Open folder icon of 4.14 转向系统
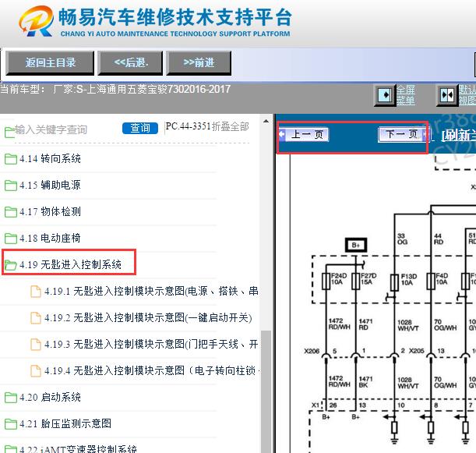Viewport: 476px width, 453px height. [11, 158]
